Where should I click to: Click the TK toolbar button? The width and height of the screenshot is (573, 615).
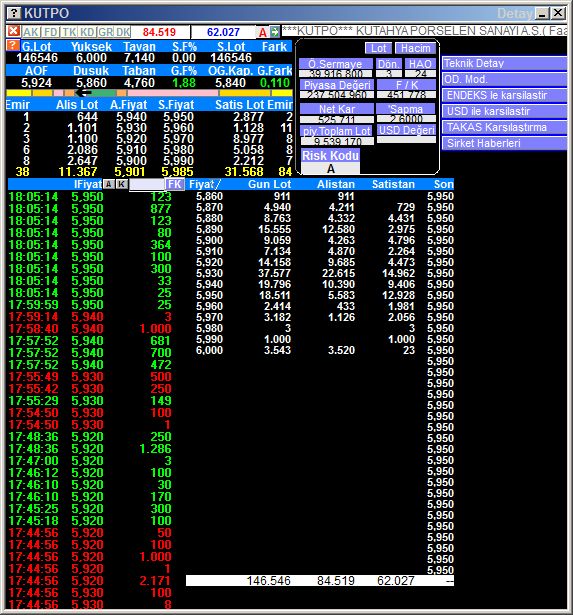tap(69, 32)
